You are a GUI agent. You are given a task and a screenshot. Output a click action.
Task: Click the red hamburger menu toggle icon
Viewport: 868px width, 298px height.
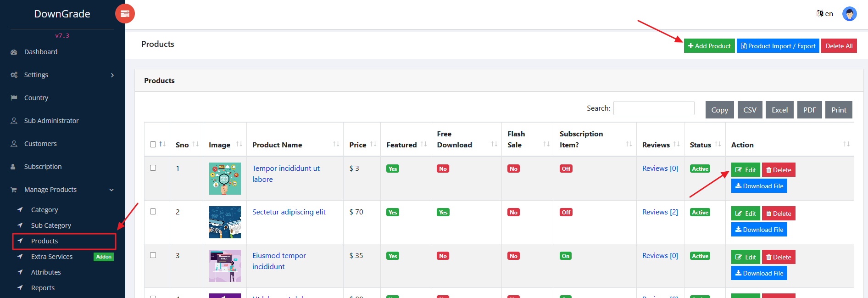point(125,14)
